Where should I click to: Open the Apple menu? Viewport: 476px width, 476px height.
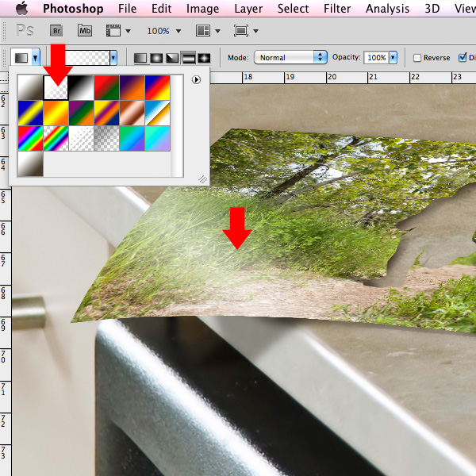[22, 8]
